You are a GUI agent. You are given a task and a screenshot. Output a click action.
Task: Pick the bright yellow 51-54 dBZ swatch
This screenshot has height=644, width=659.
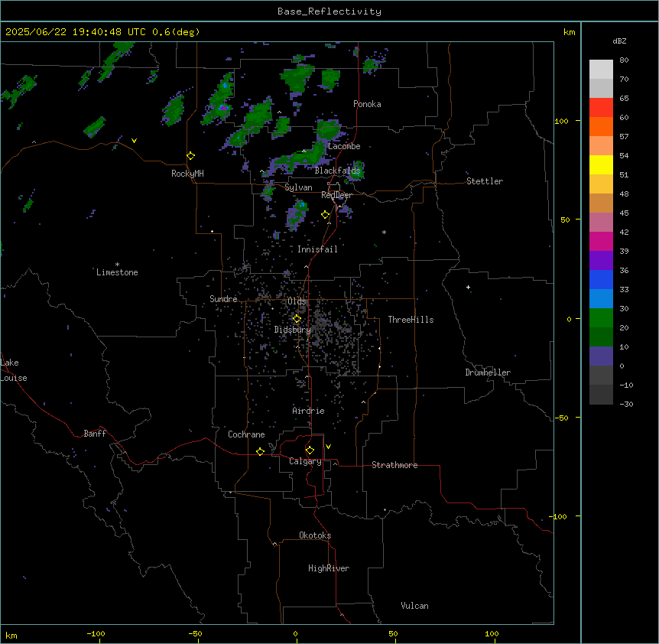coord(601,164)
